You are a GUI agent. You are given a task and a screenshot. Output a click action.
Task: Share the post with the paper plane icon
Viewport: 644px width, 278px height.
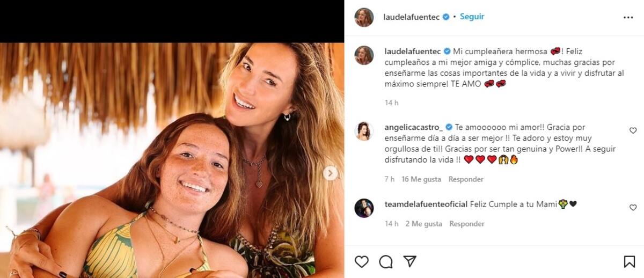(409, 261)
